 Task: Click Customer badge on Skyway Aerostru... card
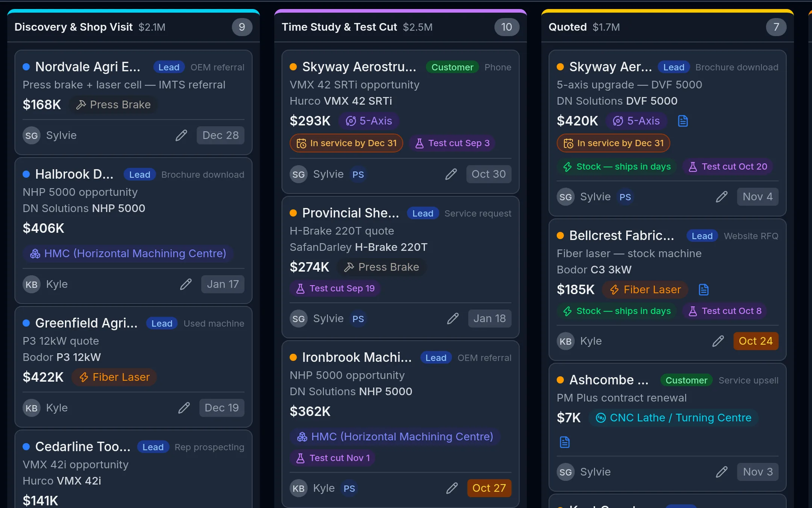452,67
